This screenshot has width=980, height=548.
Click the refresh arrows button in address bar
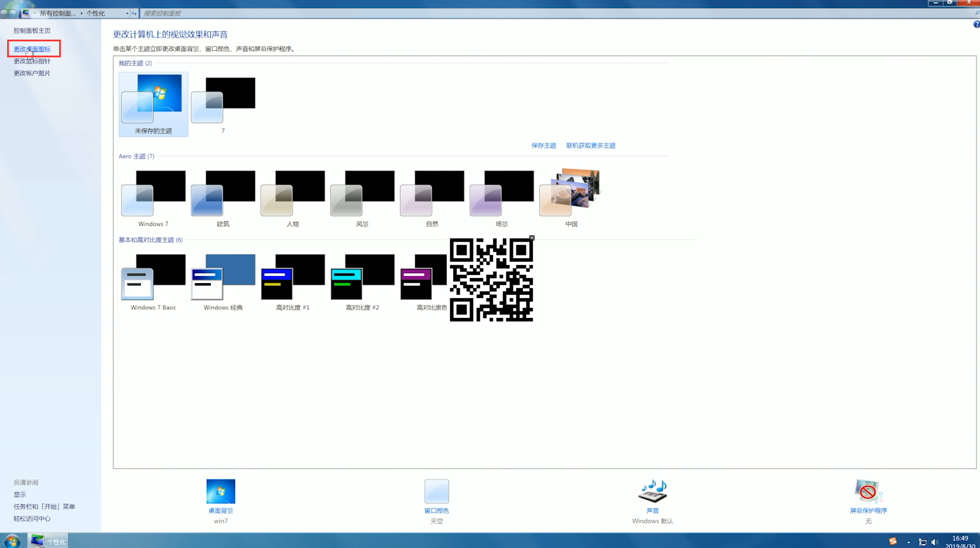click(134, 13)
